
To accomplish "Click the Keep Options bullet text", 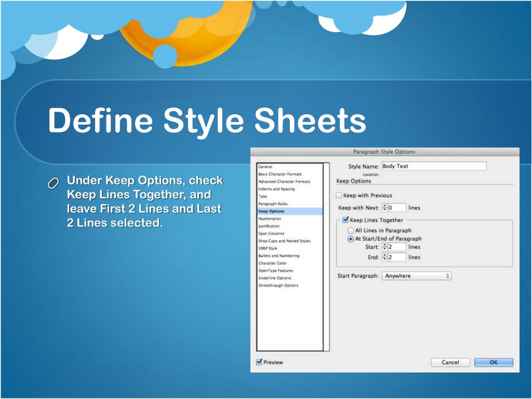I will pyautogui.click(x=145, y=201).
